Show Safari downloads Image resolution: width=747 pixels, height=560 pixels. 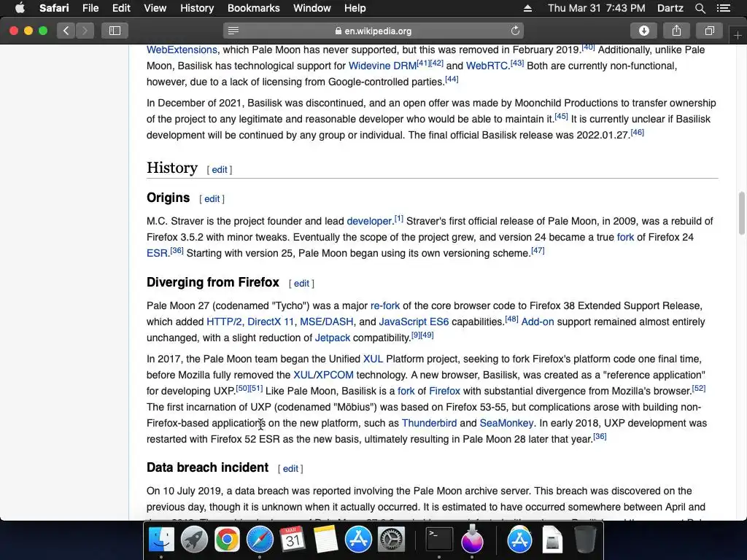point(643,31)
